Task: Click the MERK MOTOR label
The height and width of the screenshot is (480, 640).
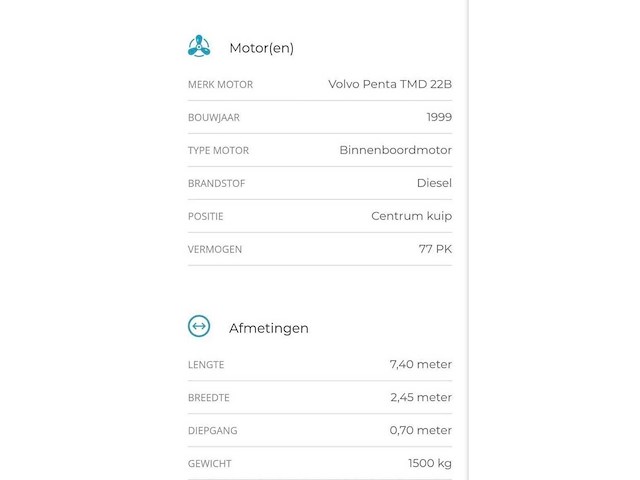Action: pos(220,84)
